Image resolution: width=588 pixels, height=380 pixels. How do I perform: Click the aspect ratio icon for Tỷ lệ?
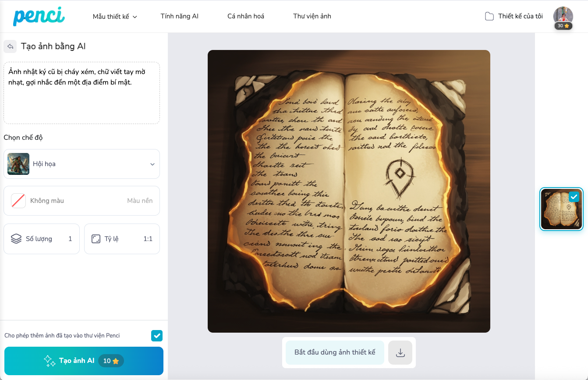[96, 239]
